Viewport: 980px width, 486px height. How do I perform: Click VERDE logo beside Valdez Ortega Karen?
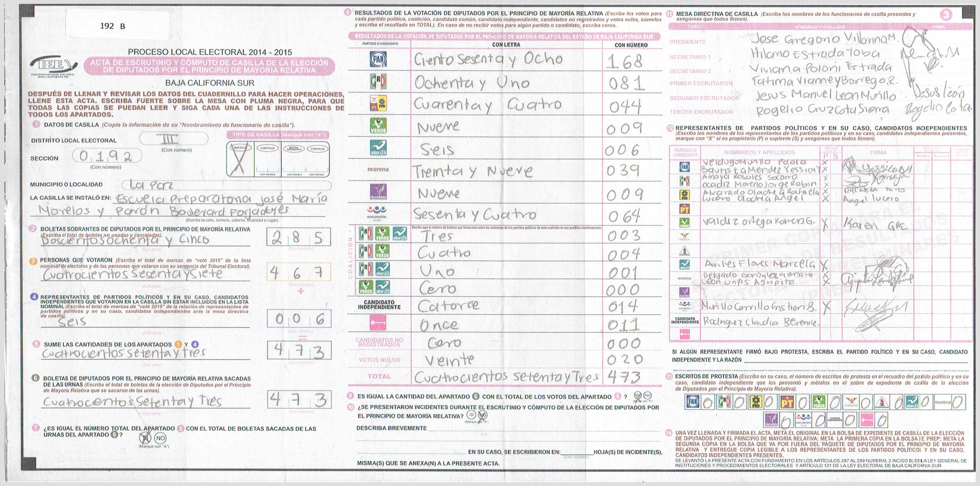(x=684, y=223)
